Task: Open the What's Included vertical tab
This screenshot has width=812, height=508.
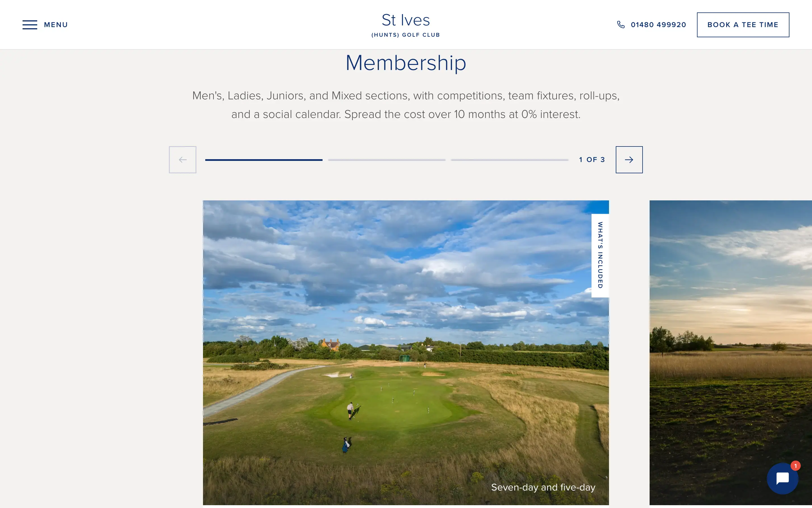Action: (600, 255)
